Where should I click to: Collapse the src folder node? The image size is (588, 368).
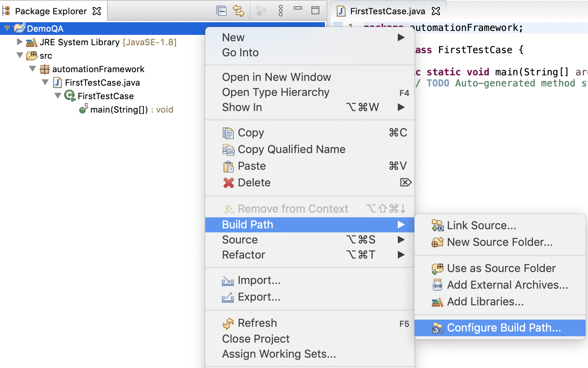coord(20,55)
